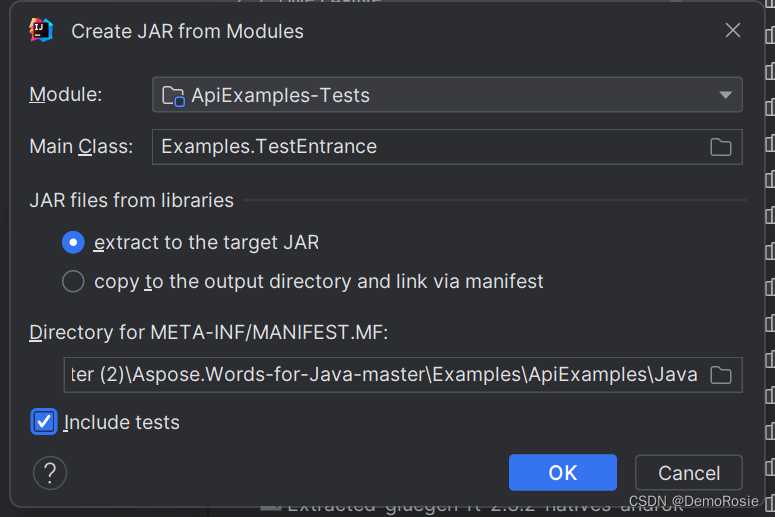This screenshot has width=775, height=517.
Task: Click the Module: label
Action: (x=66, y=94)
